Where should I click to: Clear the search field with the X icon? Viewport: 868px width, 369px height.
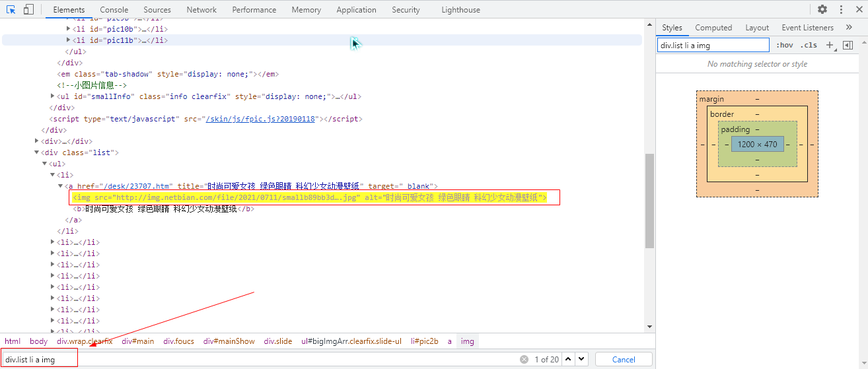point(524,359)
